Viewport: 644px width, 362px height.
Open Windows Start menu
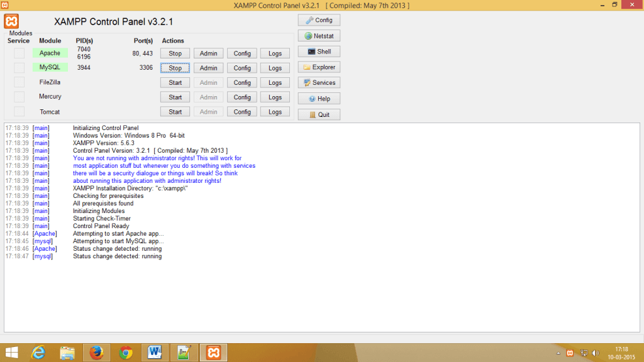click(11, 353)
